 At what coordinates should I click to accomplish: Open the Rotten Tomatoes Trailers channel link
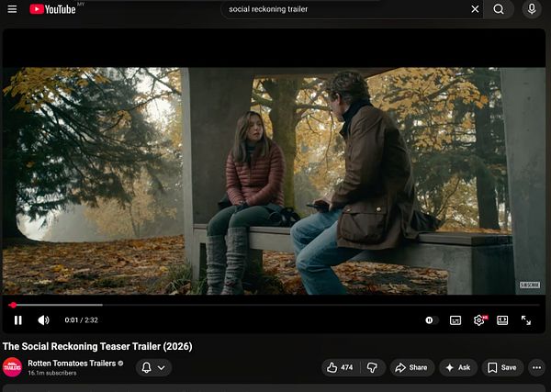[72, 364]
